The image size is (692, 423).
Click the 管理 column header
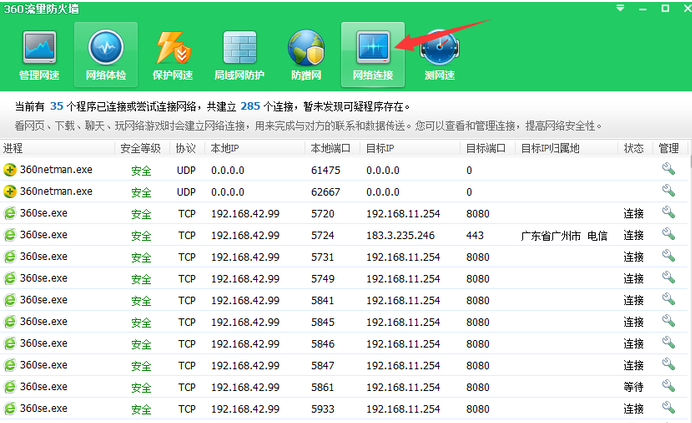pyautogui.click(x=669, y=148)
